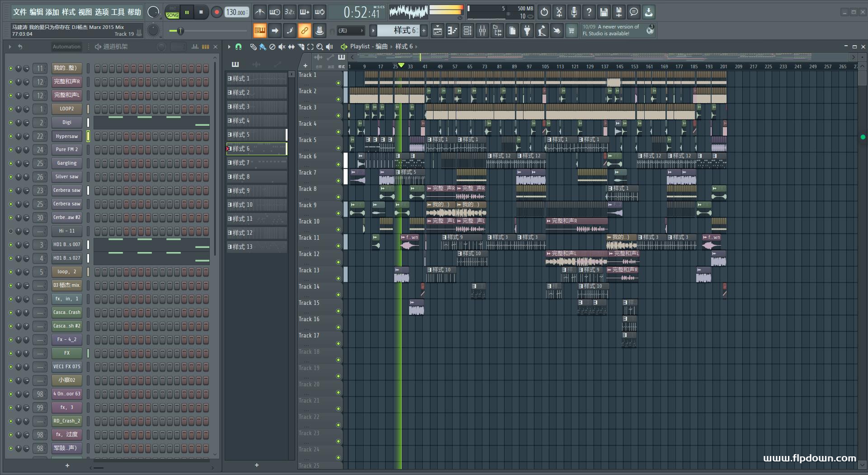Toggle the 3.2.1 recording countdown
This screenshot has width=868, height=475.
click(x=290, y=12)
